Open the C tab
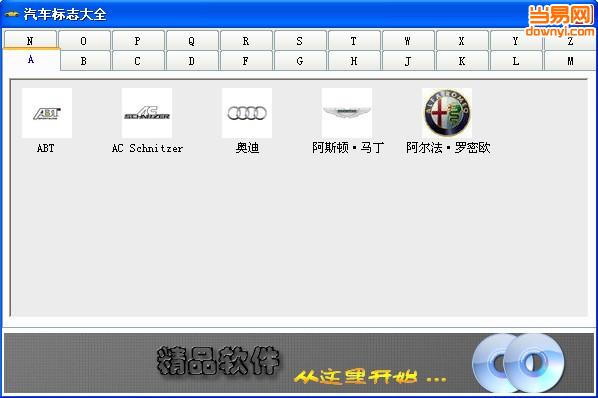 coord(138,61)
